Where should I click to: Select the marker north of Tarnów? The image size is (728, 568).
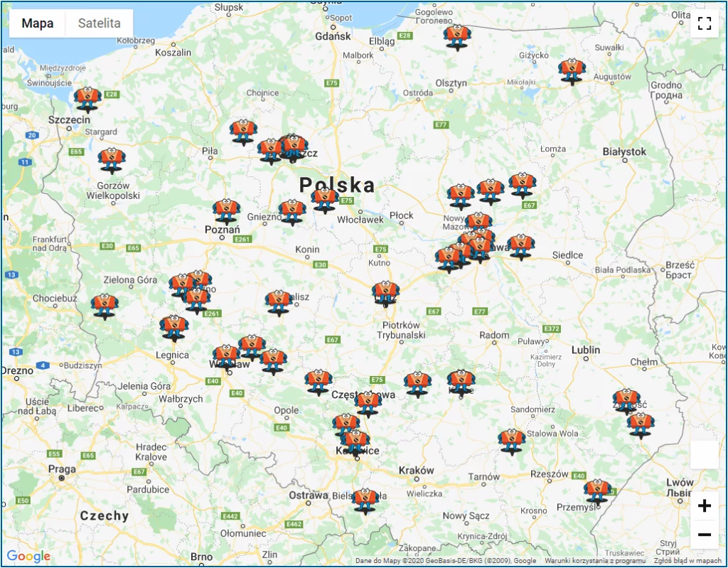[511, 440]
